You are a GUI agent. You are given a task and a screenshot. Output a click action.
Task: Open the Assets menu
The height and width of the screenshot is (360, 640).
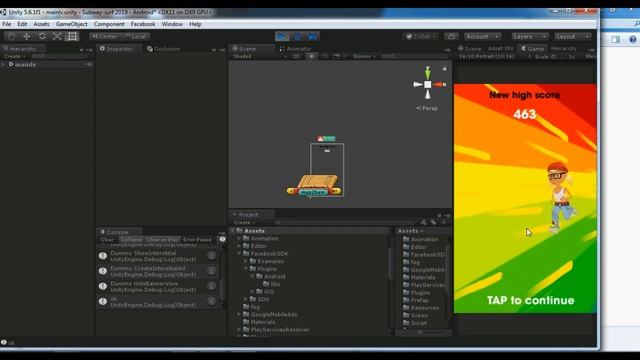pos(41,24)
